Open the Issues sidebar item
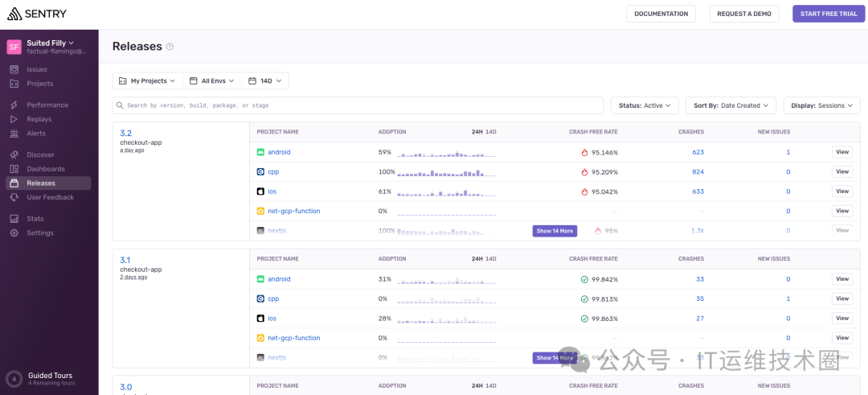The image size is (868, 395). [x=36, y=69]
